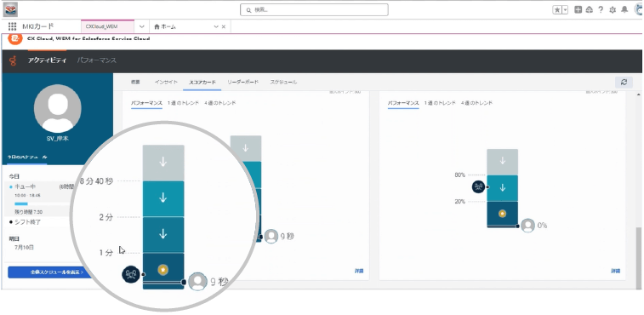Switch to the リーダーボード tab
The image size is (644, 315).
coord(242,83)
